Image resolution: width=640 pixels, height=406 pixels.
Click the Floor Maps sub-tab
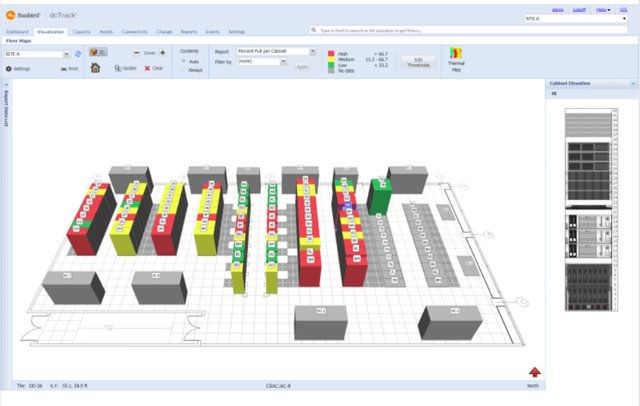(x=18, y=41)
